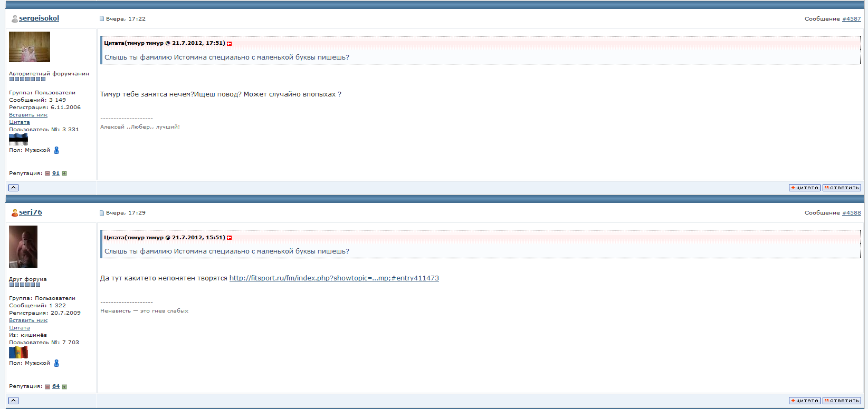Click Ответить button on serj76's post

pos(842,401)
